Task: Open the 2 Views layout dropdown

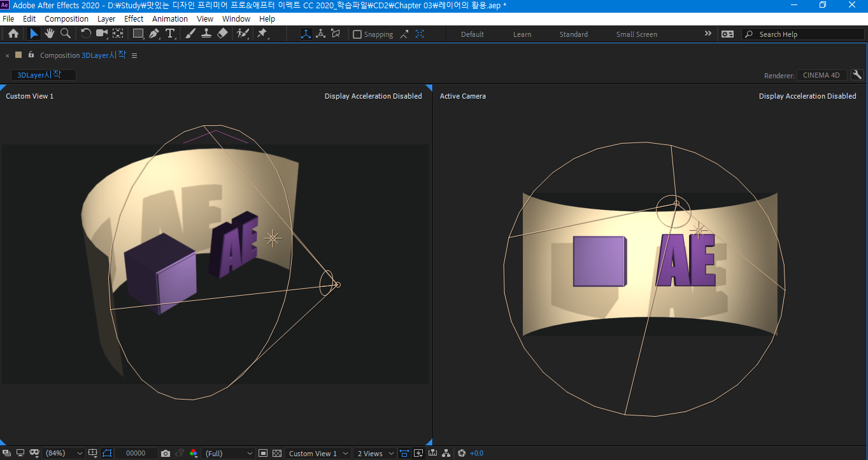Action: pos(375,454)
